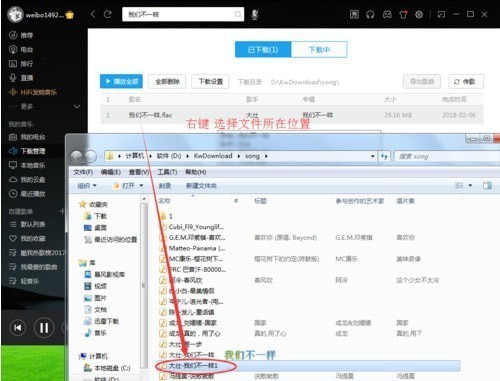Click the Kuwo refresh page icon
The height and width of the screenshot is (381, 500).
tap(107, 14)
